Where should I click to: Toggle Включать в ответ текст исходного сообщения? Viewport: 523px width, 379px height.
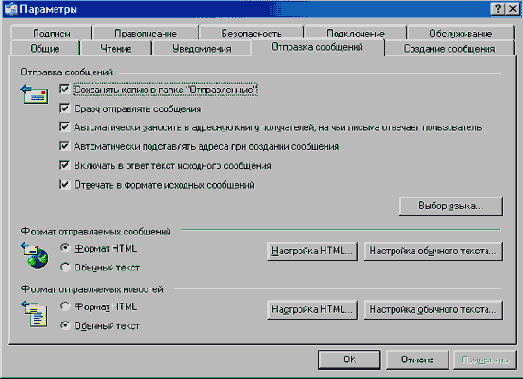[64, 165]
